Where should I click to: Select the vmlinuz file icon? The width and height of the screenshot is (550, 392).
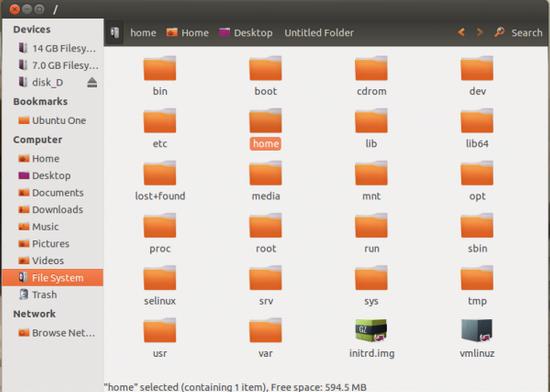point(477,330)
